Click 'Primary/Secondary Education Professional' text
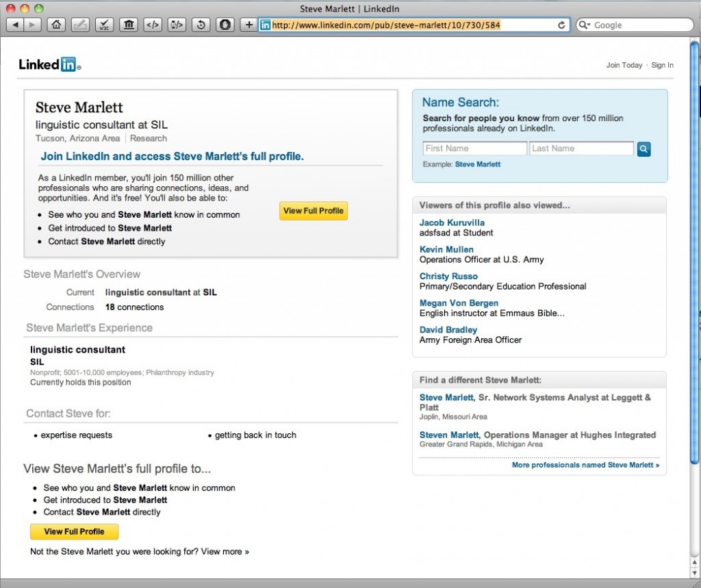This screenshot has height=588, width=701. pos(502,287)
